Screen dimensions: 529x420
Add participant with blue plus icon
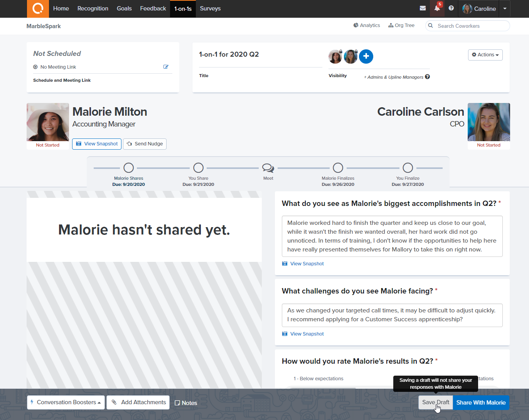coord(366,56)
